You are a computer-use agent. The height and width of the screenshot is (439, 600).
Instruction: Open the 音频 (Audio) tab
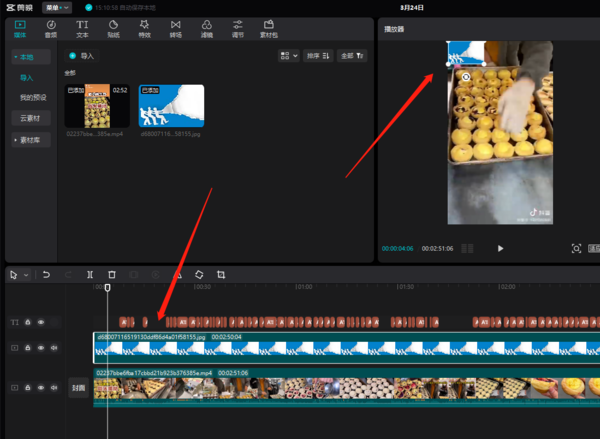coord(51,27)
